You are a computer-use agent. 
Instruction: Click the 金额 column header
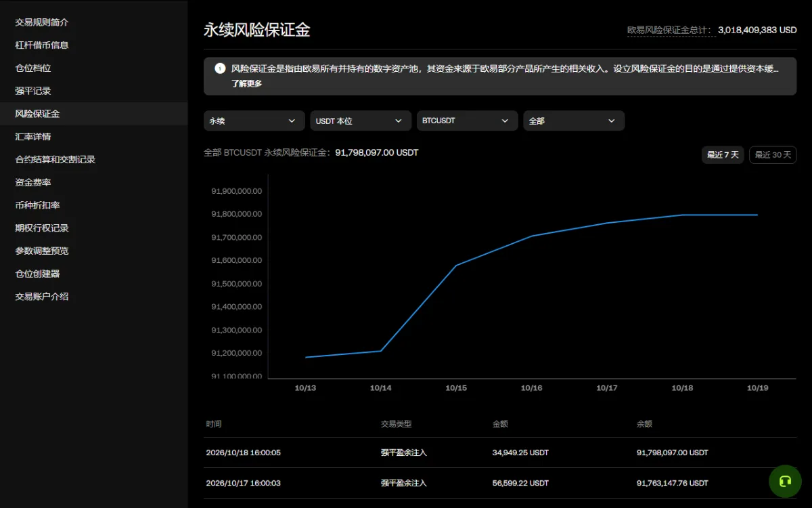501,424
